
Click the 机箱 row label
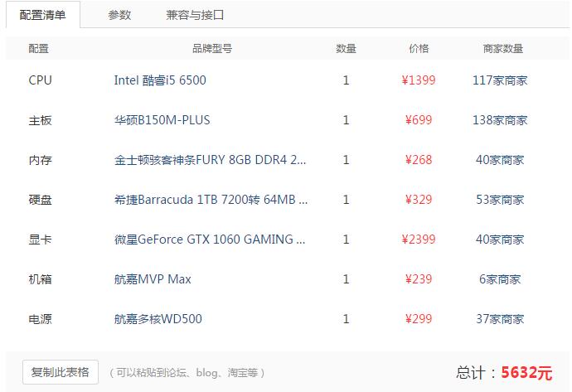[40, 279]
